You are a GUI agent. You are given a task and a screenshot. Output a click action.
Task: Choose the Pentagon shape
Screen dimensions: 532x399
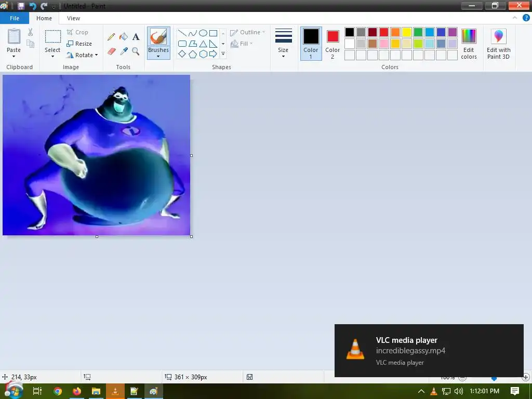(193, 54)
